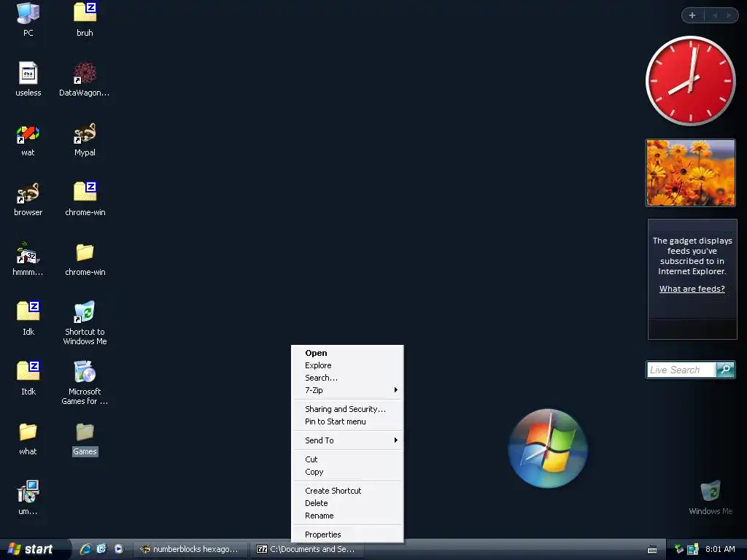Switch to numberblocks hexago... taskbar window
This screenshot has height=560, width=747.
(190, 549)
